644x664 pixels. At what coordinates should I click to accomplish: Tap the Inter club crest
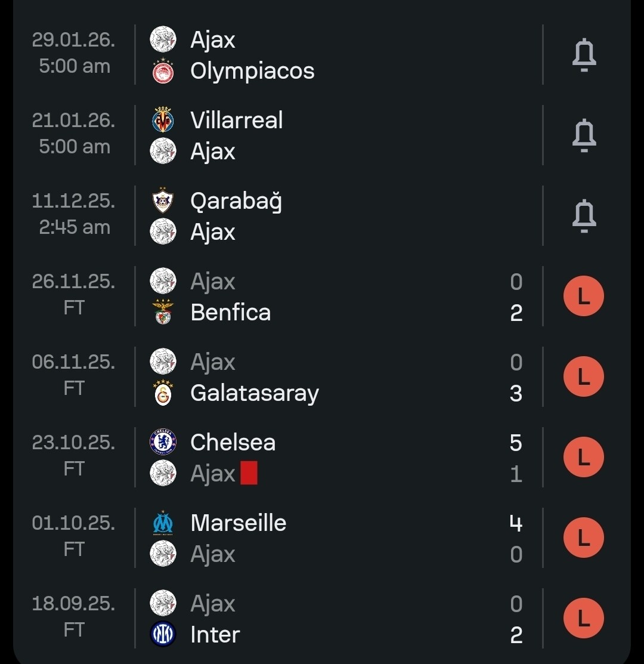pos(163,634)
